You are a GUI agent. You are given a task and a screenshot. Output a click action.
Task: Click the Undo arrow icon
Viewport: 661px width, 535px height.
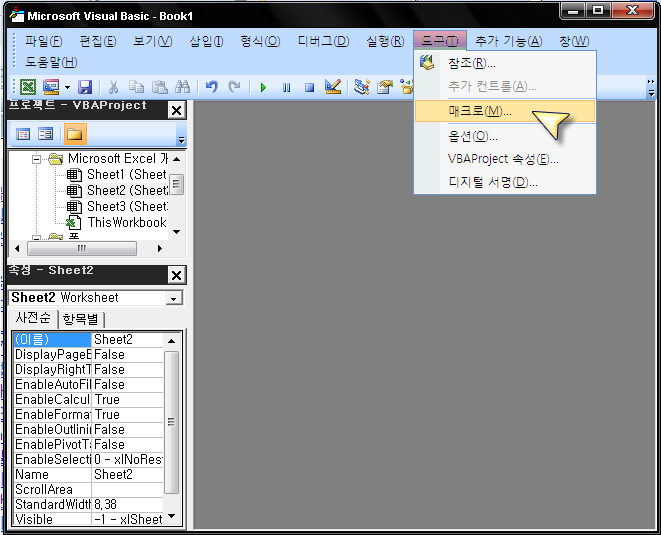click(211, 87)
